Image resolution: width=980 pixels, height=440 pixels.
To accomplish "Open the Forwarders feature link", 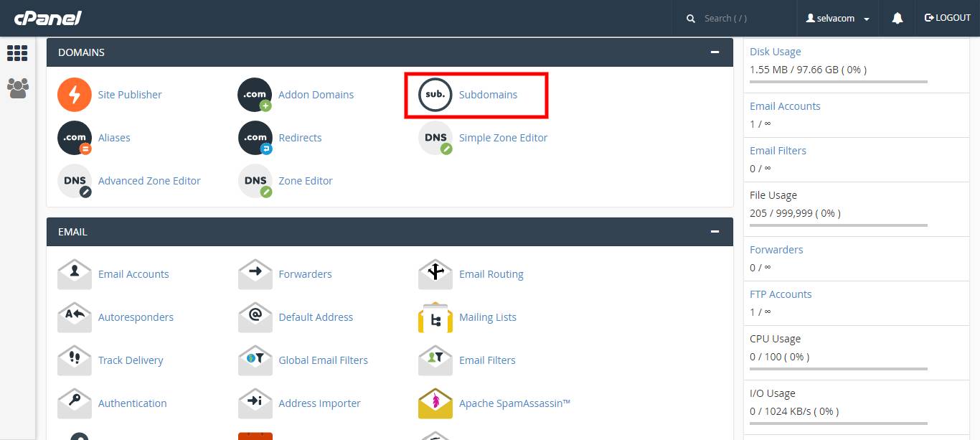I will (305, 274).
